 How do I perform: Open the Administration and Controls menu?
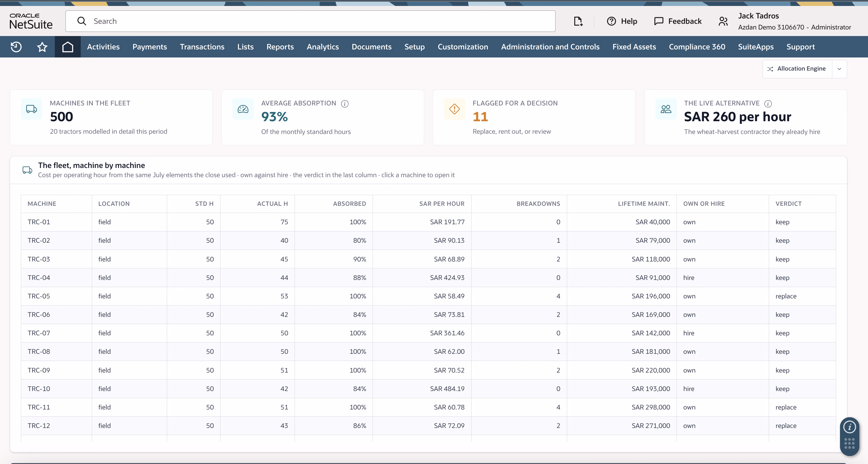pyautogui.click(x=550, y=47)
